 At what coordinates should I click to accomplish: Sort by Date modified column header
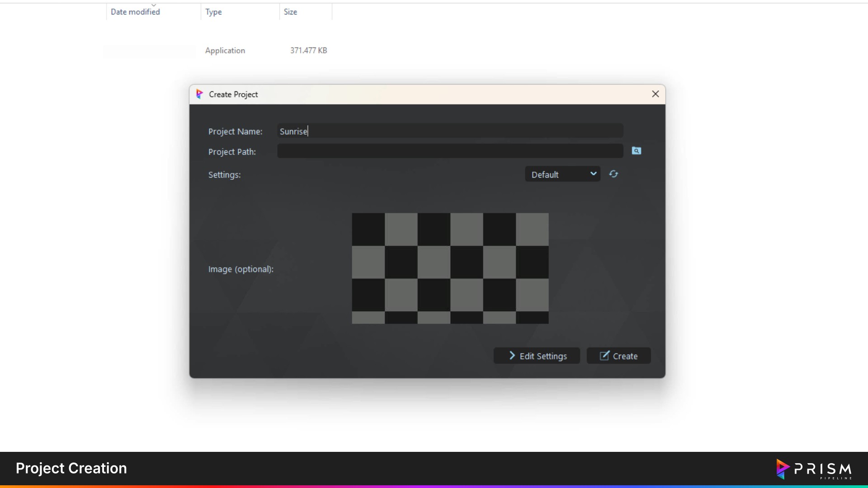(x=135, y=12)
